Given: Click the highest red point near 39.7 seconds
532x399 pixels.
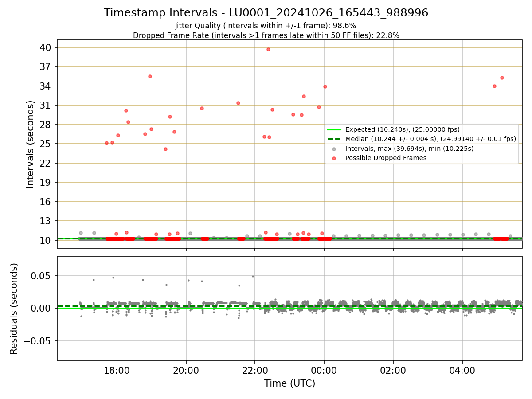Looking at the screenshot, I should coord(268,49).
